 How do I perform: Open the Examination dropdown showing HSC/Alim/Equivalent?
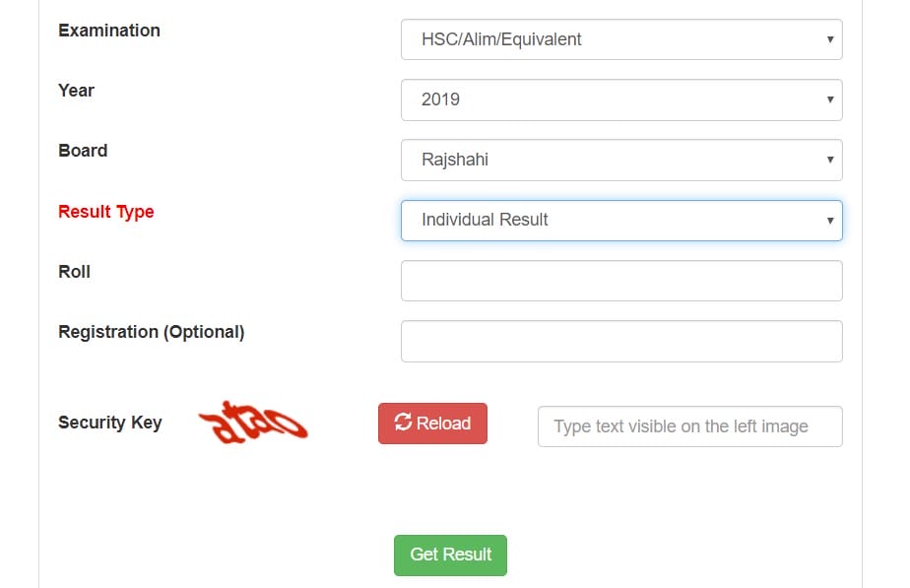(x=621, y=39)
